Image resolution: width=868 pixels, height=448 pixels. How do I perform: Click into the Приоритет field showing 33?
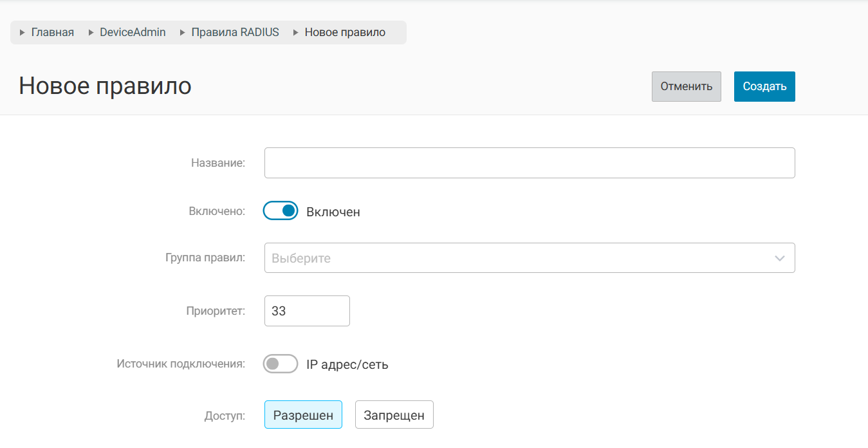coord(307,311)
